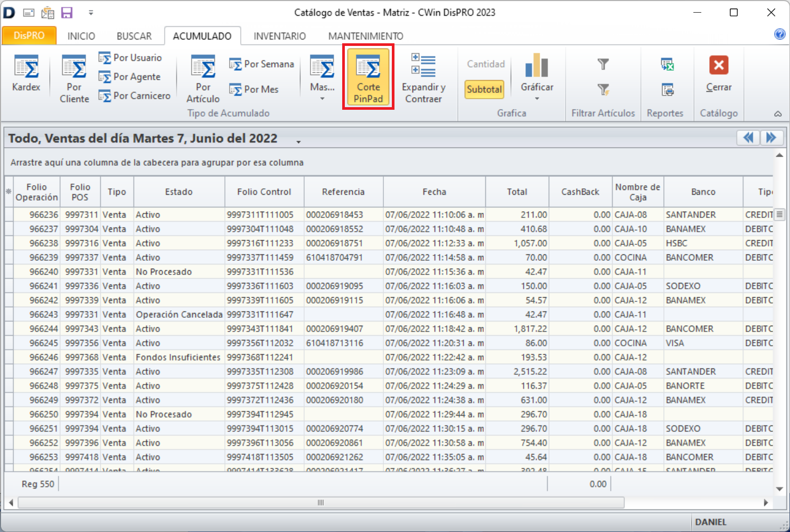This screenshot has height=532, width=790.
Task: Open the sales date title dropdown
Action: coord(298,141)
